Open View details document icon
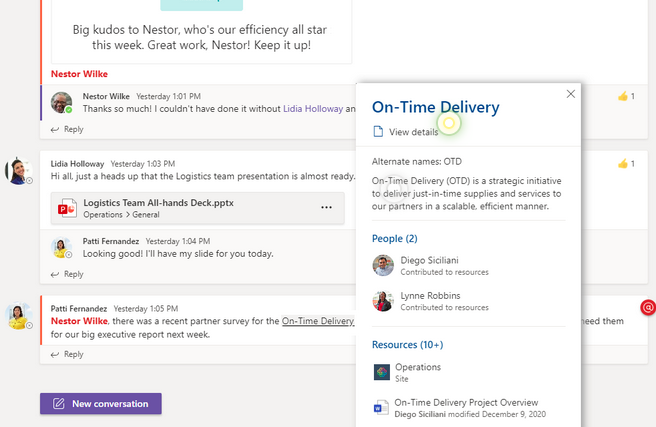Image resolution: width=656 pixels, height=427 pixels. [x=378, y=132]
